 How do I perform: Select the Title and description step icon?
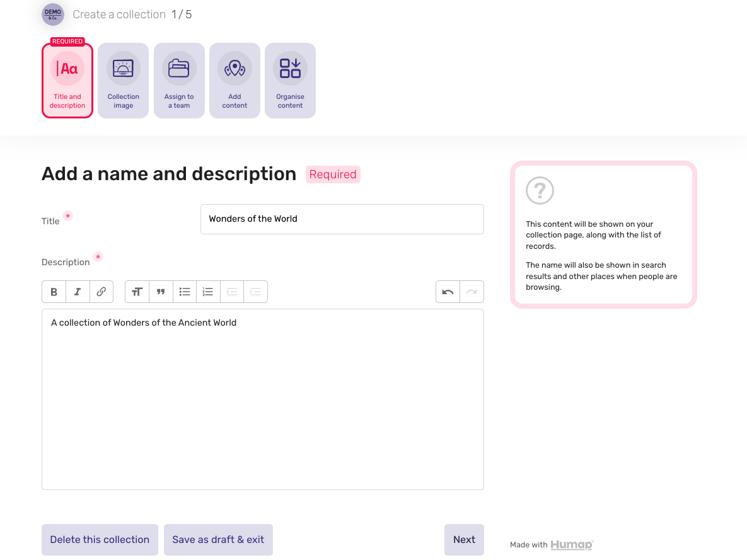(x=67, y=68)
